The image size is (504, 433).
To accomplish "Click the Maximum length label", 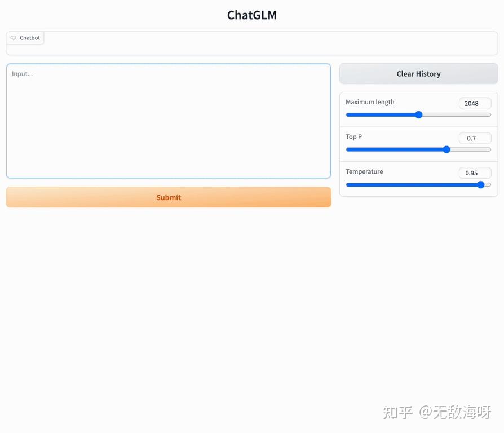I will [369, 102].
